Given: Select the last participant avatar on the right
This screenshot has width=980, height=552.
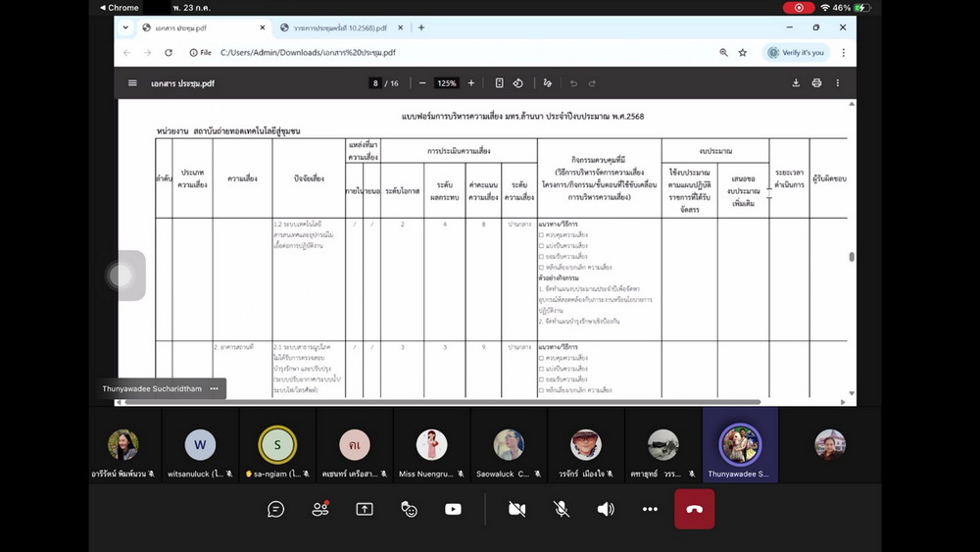Looking at the screenshot, I should [829, 444].
